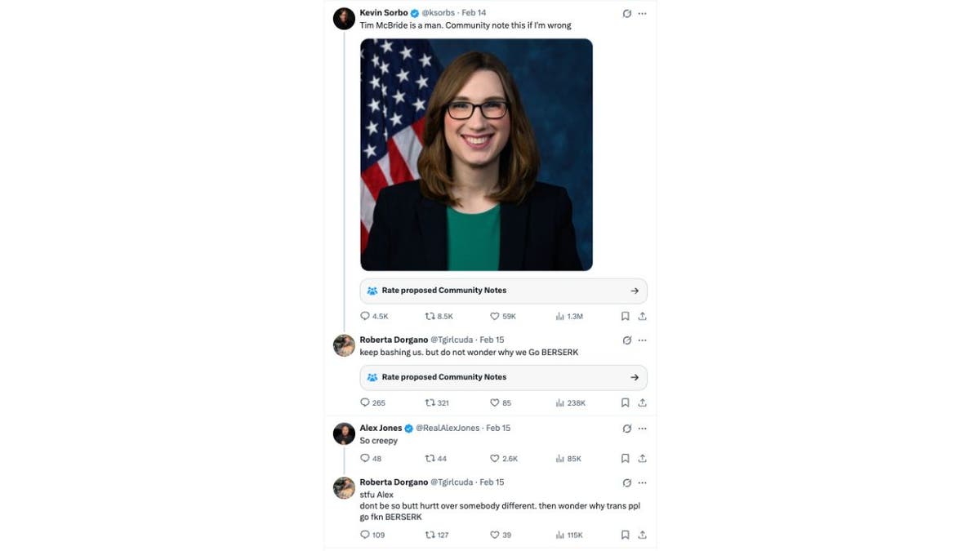
Task: Open the Grok actions icon on Kevin Sorbo's tweet
Action: pos(626,14)
